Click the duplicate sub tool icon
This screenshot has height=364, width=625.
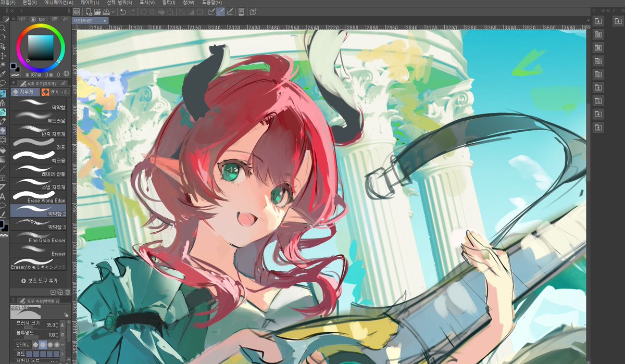[60, 292]
